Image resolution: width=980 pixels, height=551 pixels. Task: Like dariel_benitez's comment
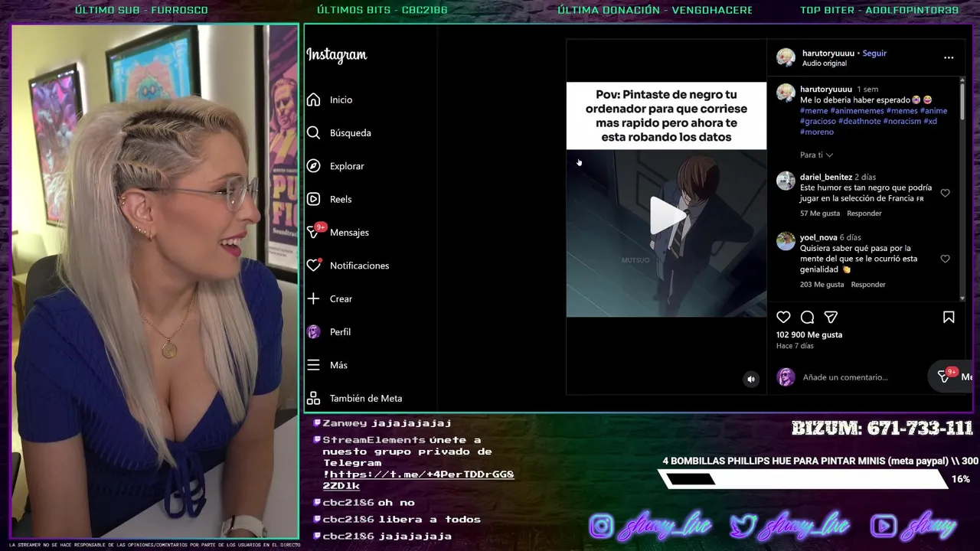(945, 193)
